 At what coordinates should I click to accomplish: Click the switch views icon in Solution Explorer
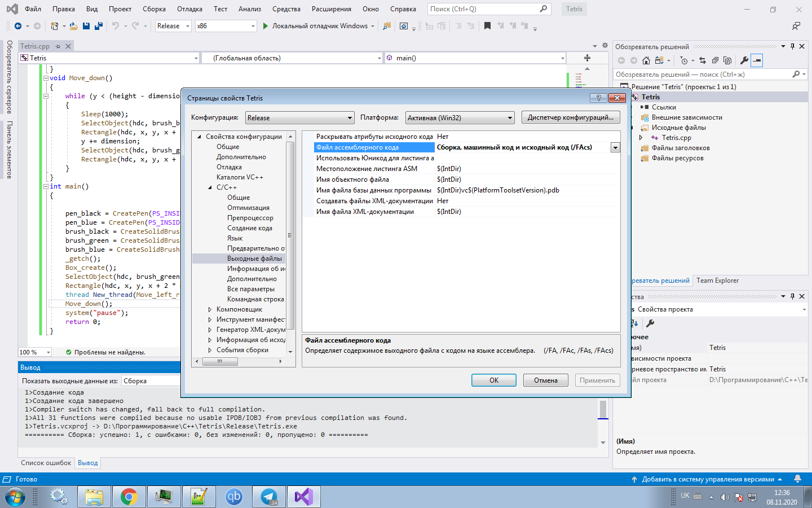pos(659,60)
